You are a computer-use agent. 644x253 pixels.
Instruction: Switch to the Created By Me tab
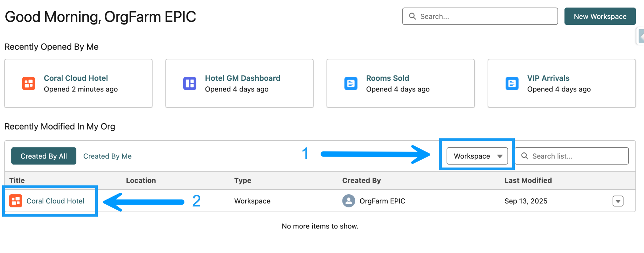(107, 156)
